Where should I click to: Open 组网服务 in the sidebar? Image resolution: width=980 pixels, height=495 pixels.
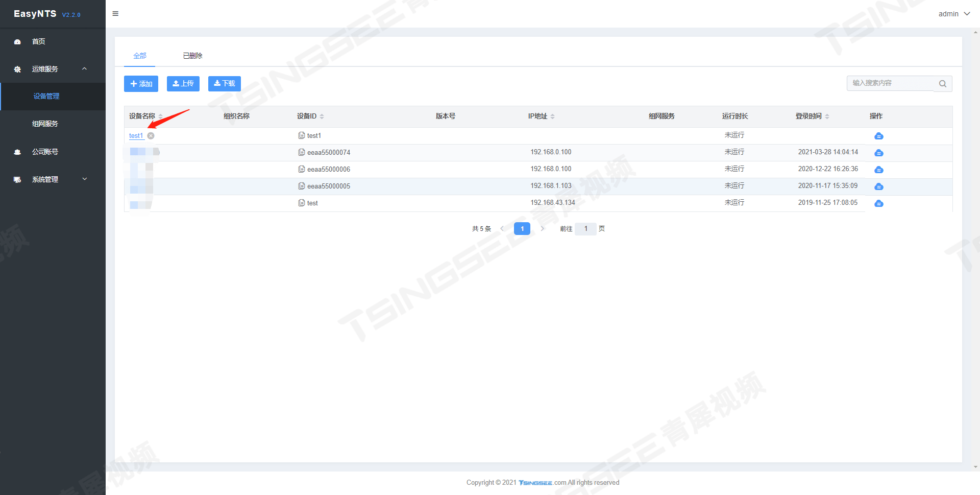[45, 124]
